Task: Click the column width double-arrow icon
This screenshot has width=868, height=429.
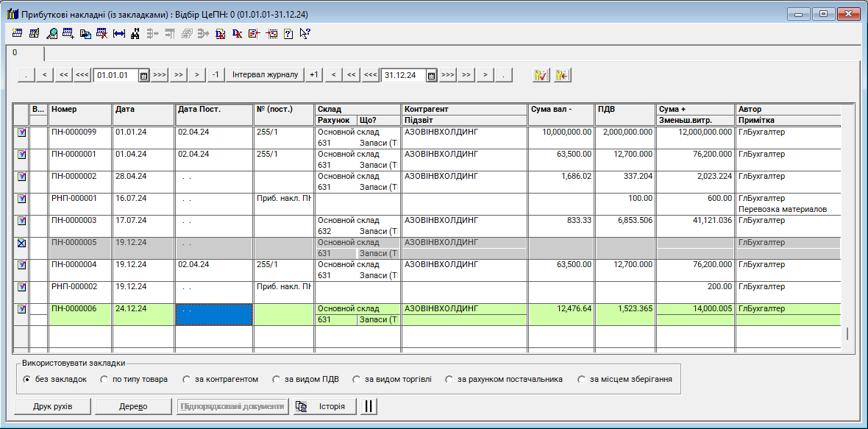Action: pos(118,33)
